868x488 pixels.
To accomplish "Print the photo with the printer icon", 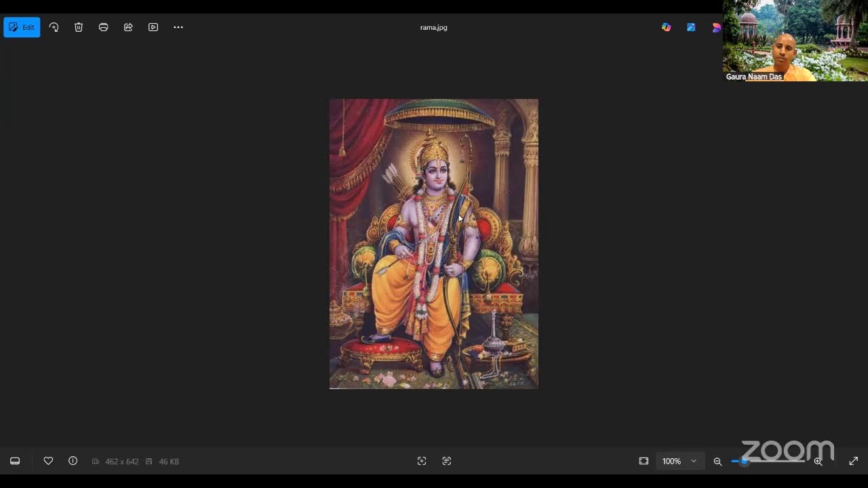I will click(x=103, y=27).
